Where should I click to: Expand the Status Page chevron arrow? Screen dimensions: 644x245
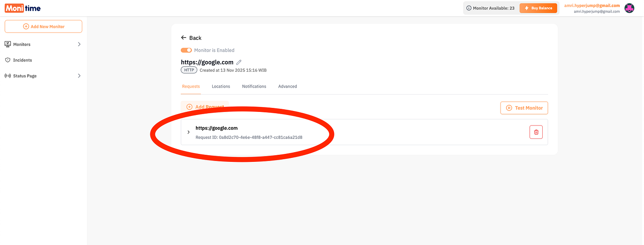79,76
